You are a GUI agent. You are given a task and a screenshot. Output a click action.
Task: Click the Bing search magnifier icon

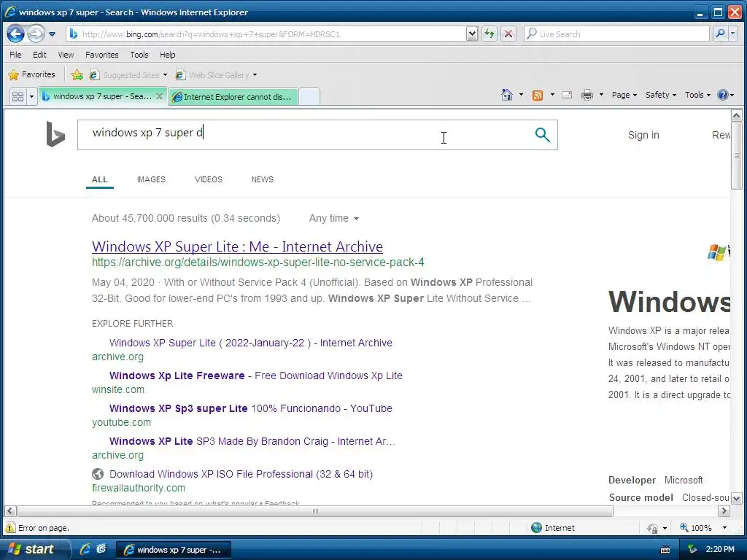coord(542,135)
